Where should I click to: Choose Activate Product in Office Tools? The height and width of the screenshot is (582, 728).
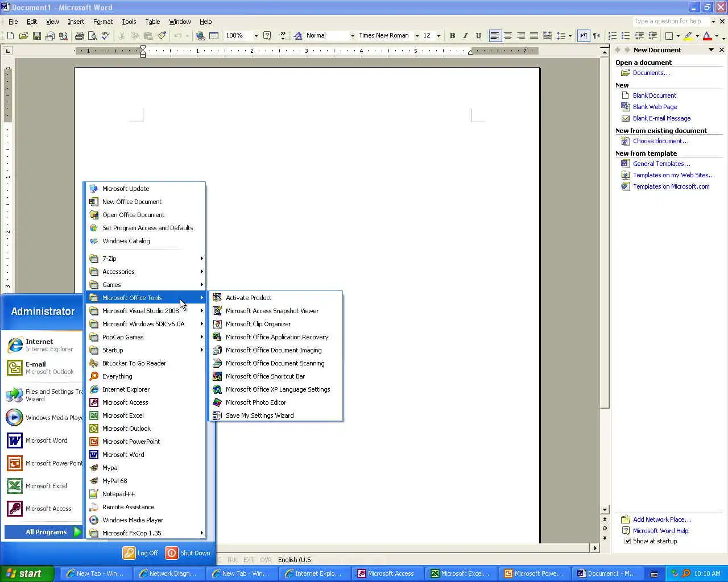(276, 298)
